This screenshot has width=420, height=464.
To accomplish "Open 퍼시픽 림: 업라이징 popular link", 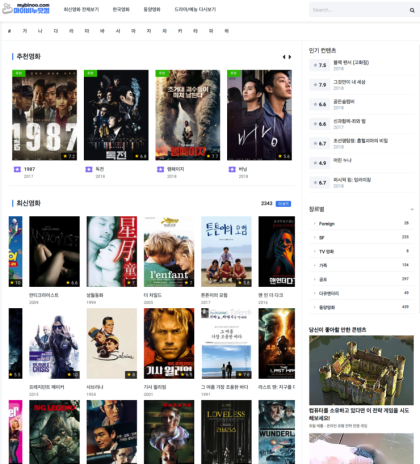I will (352, 180).
